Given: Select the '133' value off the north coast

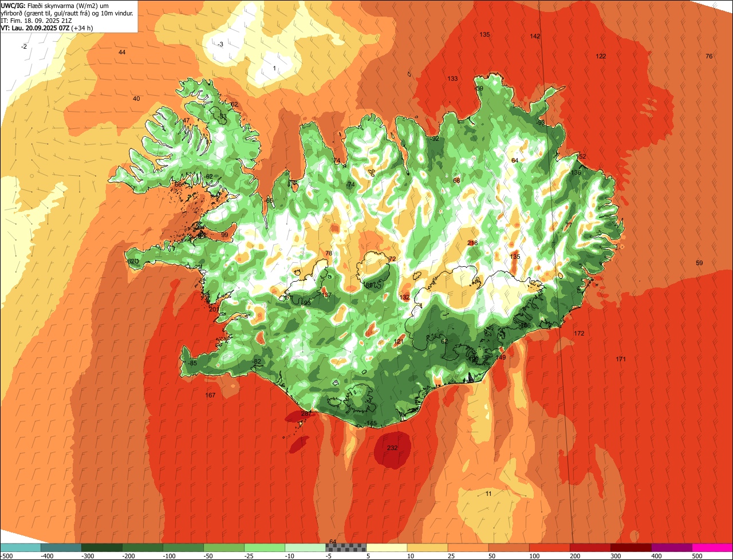Looking at the screenshot, I should [453, 78].
